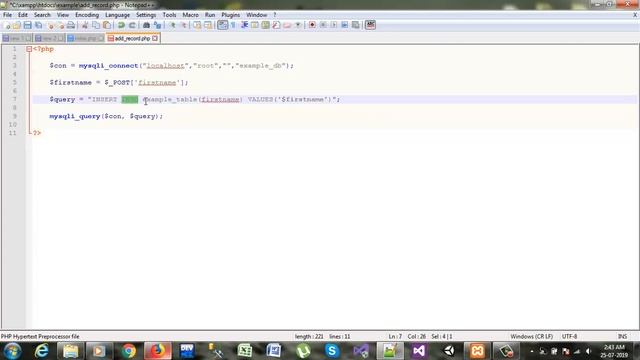Open Find with the binoculars icon
Screen dimensions: 640x360
click(146, 25)
